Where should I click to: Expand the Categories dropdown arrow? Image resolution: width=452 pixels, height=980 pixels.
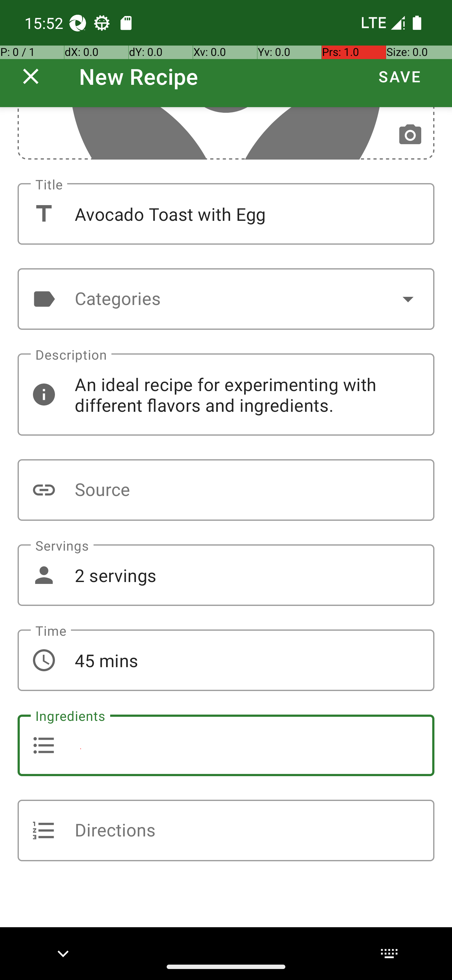[408, 299]
